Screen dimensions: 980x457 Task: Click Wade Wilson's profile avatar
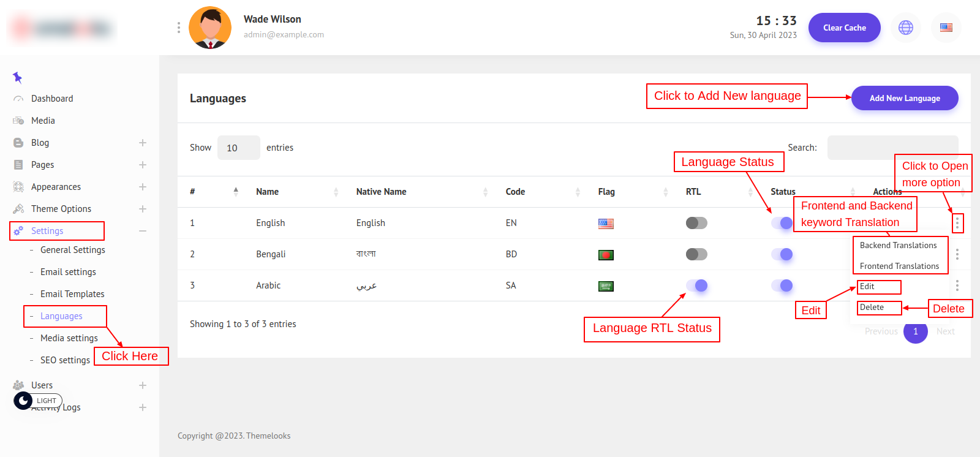point(210,28)
